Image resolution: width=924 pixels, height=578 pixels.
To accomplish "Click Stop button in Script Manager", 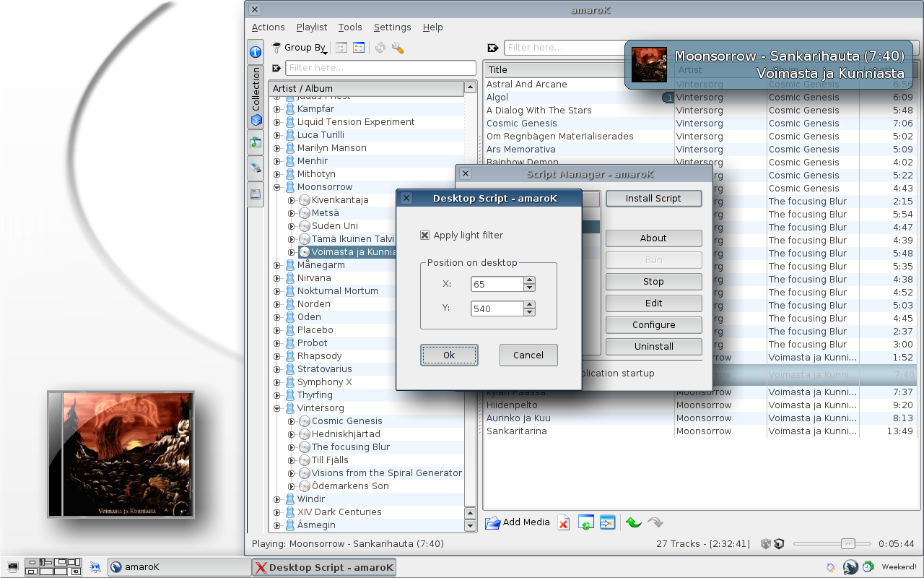I will click(x=653, y=282).
